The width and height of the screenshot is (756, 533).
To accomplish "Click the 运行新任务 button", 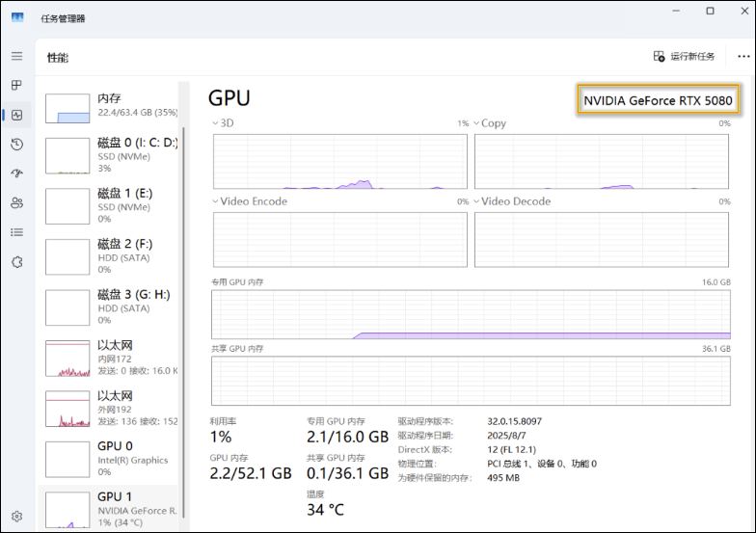I will [684, 57].
